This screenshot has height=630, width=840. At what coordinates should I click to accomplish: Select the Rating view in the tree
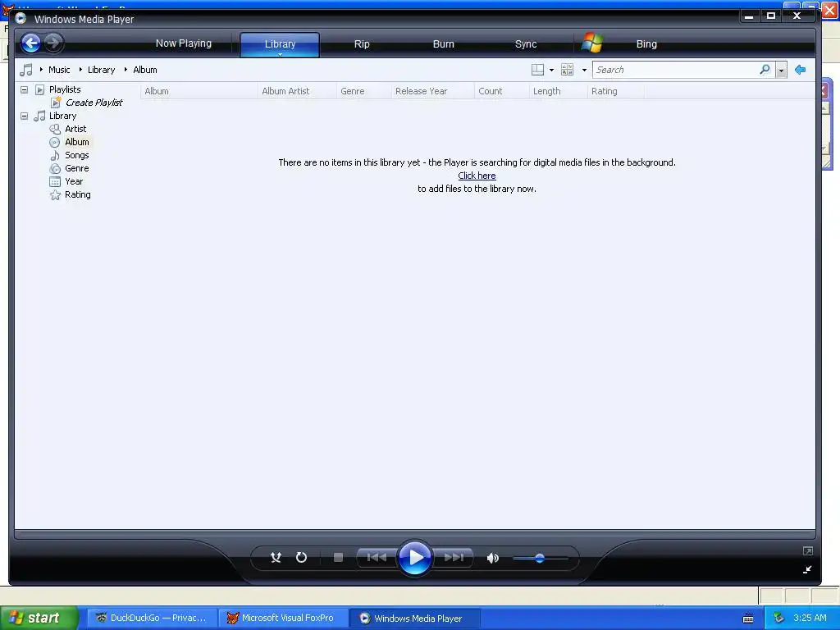(x=78, y=194)
